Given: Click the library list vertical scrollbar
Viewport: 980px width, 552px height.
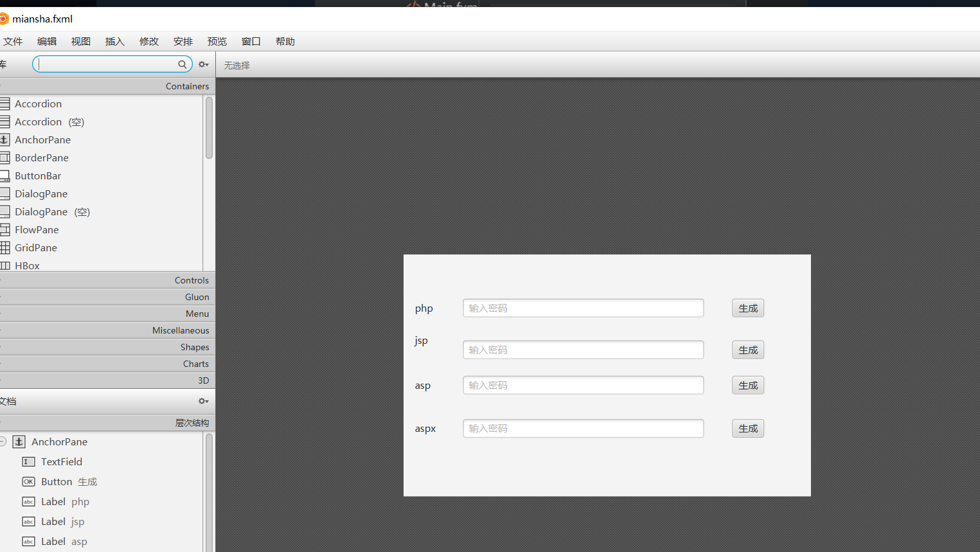Looking at the screenshot, I should tap(209, 127).
